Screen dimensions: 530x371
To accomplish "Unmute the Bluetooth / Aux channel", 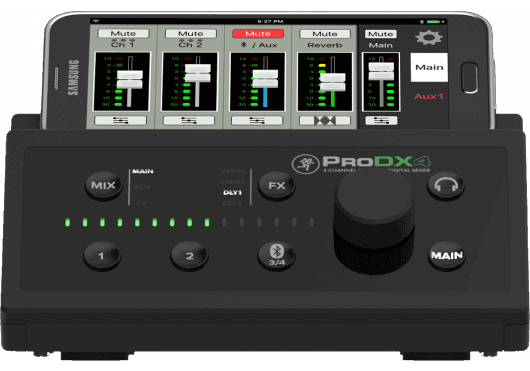I will tap(258, 33).
